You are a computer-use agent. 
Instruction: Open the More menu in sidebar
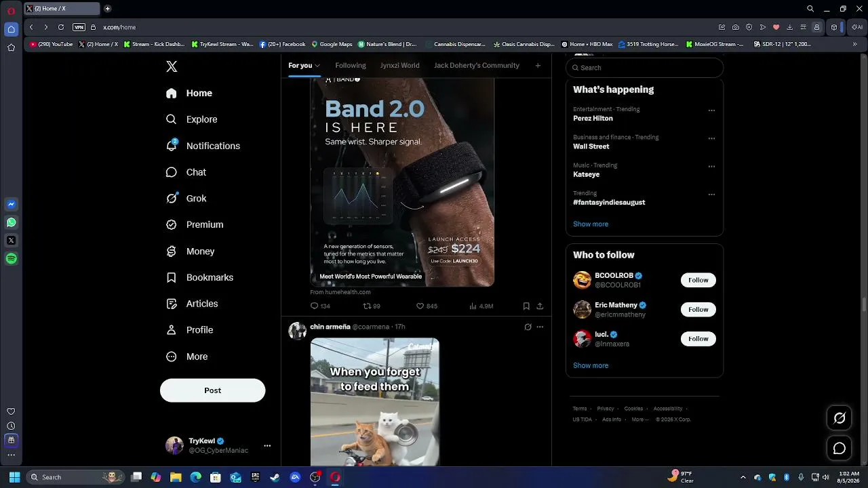click(x=187, y=357)
